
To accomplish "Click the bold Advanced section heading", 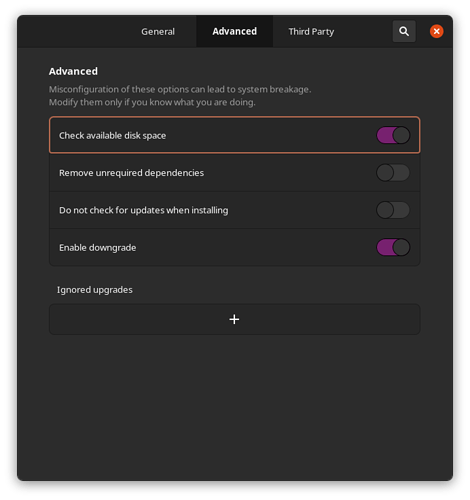I will tap(73, 71).
